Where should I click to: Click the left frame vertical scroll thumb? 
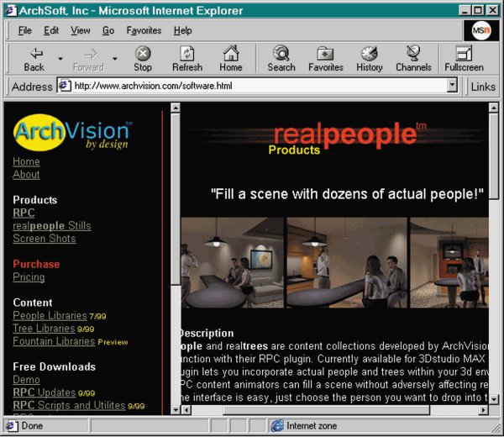[x=176, y=198]
